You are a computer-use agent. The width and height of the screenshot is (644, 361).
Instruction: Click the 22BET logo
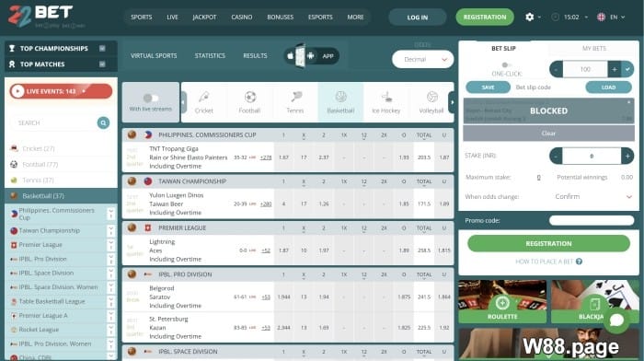[x=40, y=16]
